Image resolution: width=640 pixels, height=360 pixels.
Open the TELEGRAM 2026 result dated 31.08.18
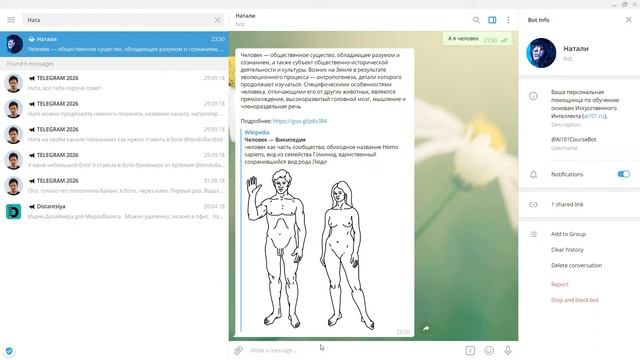click(x=114, y=186)
